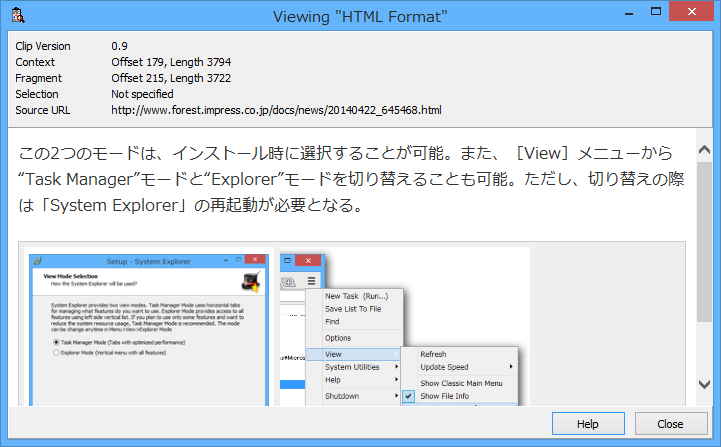Screen dimensions: 721x447
Task: Click the System Explorer View menu screenshot
Action: (405, 327)
